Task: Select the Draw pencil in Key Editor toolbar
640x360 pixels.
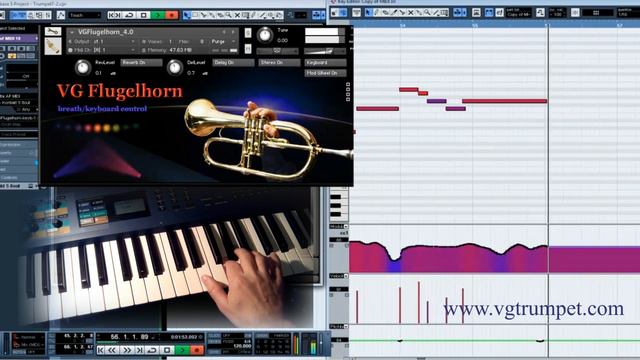Action: click(x=376, y=13)
